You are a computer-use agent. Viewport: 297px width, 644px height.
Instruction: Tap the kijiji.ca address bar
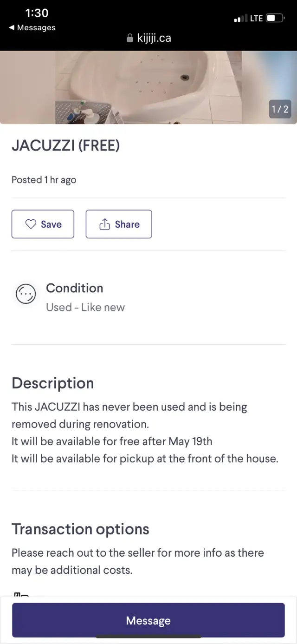pyautogui.click(x=148, y=39)
